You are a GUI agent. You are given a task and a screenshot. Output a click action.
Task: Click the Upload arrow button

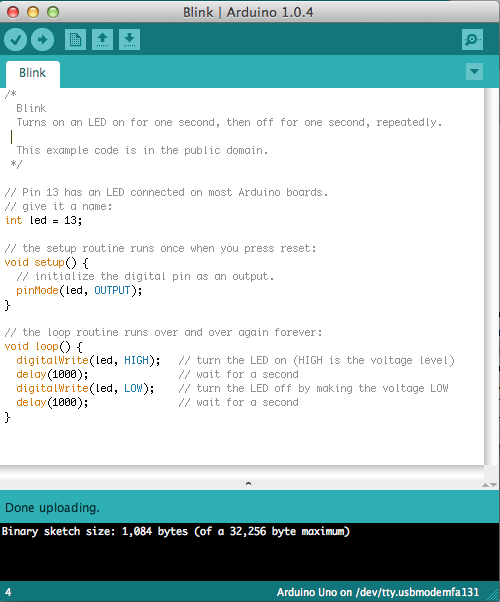42,40
